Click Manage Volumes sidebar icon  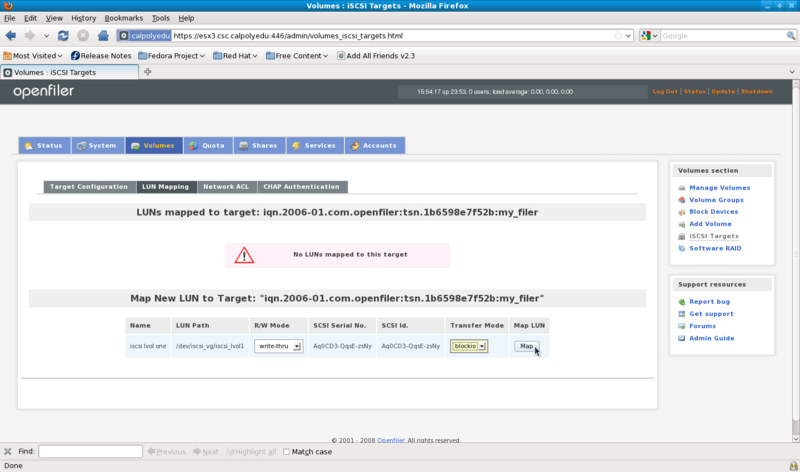(x=682, y=188)
